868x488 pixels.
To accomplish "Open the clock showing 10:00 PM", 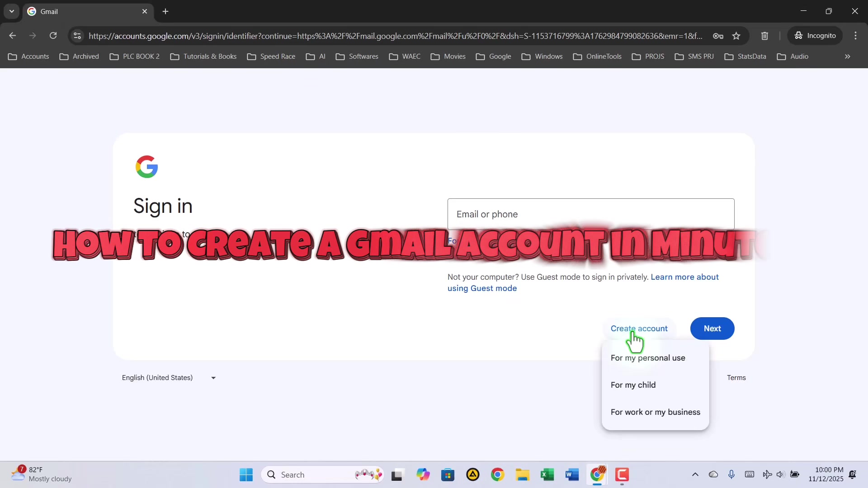I will [826, 474].
